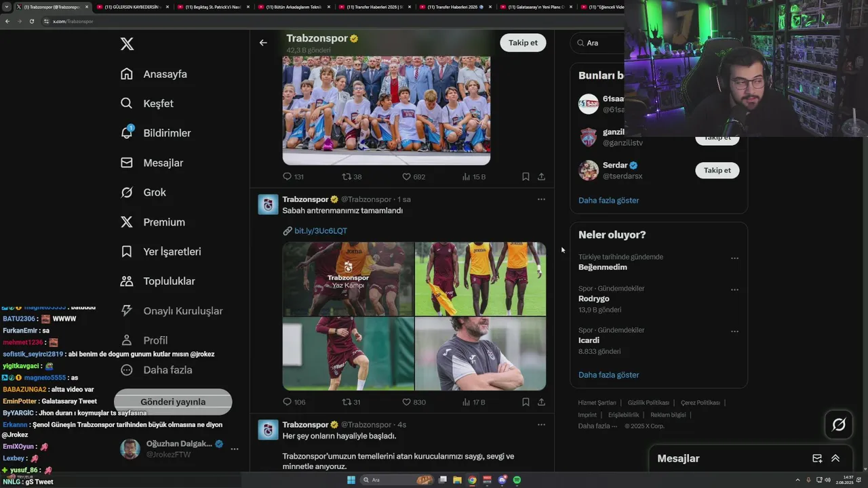Show more trends under Icardi
868x488 pixels.
pyautogui.click(x=608, y=375)
